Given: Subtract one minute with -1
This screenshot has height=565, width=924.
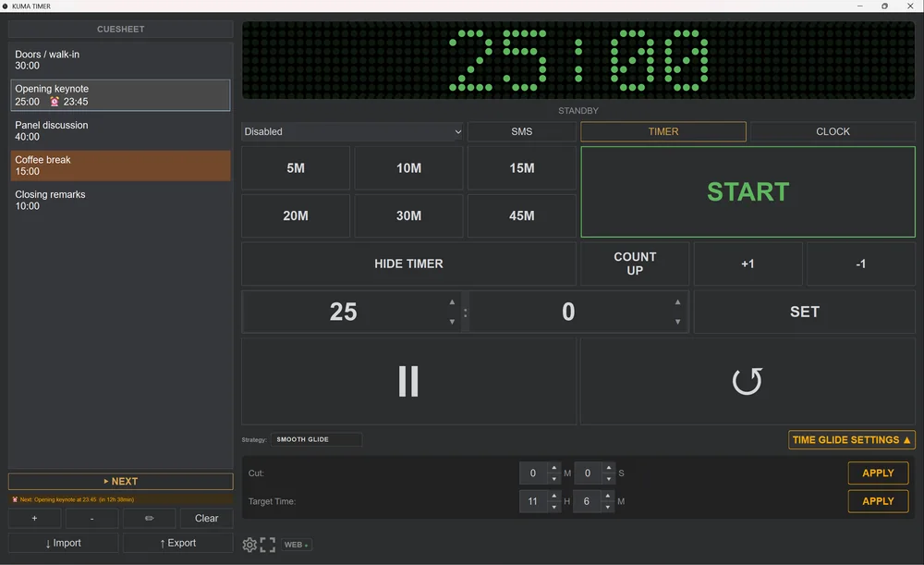Looking at the screenshot, I should (x=861, y=264).
